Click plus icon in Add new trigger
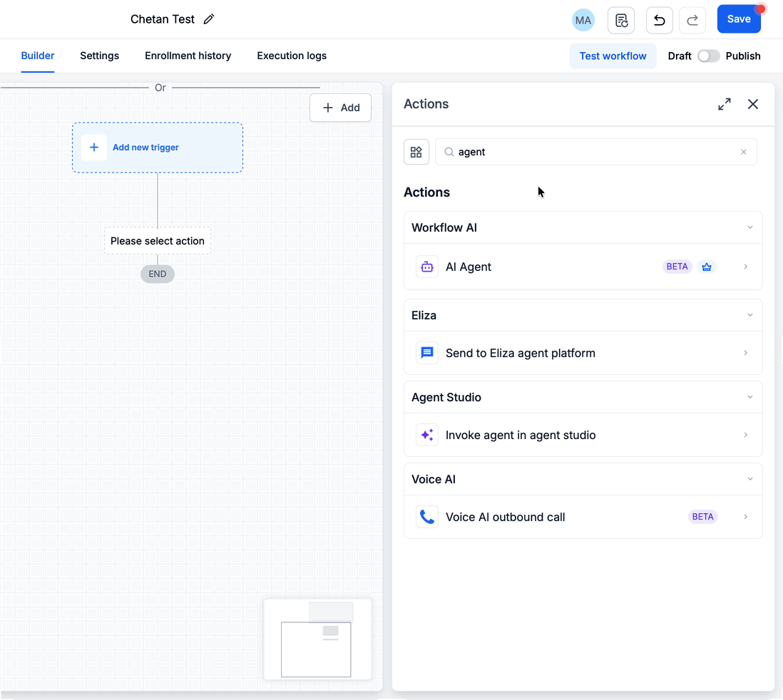Image resolution: width=783 pixels, height=700 pixels. (x=94, y=148)
